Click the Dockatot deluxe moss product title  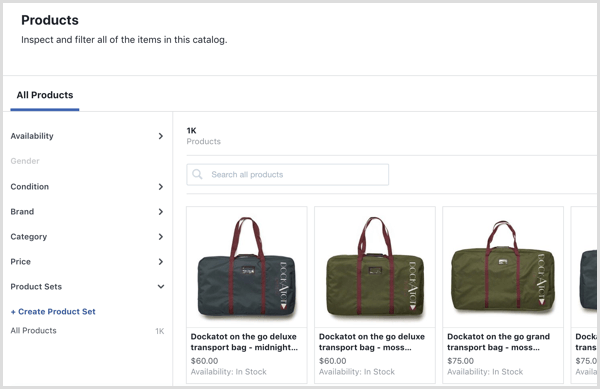coord(372,342)
